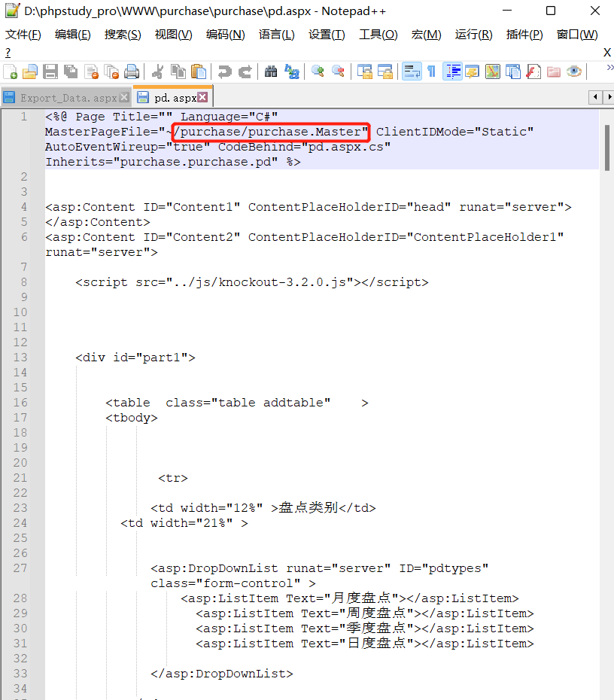
Task: Close the pd.aspx tab
Action: click(202, 97)
